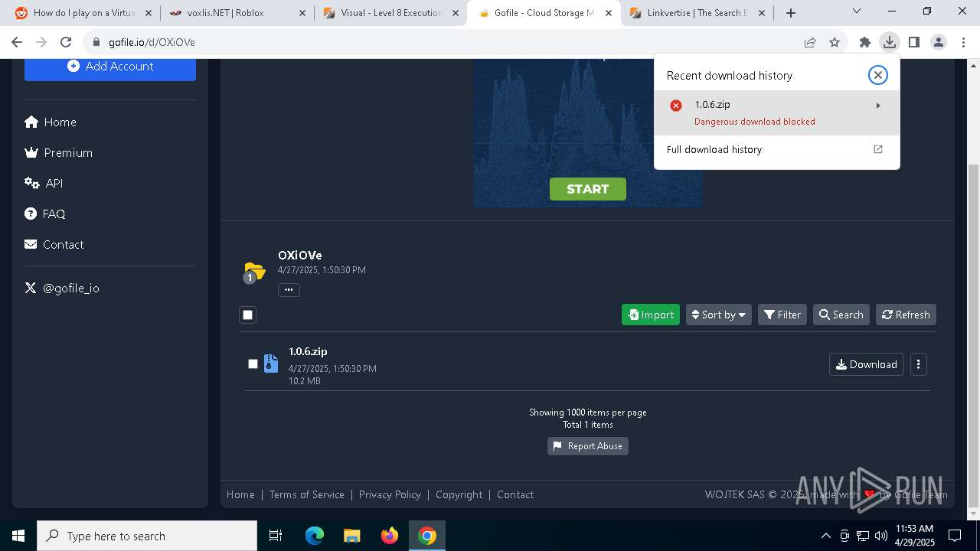The image size is (980, 551).
Task: Expand the Sort by dropdown
Action: (718, 315)
